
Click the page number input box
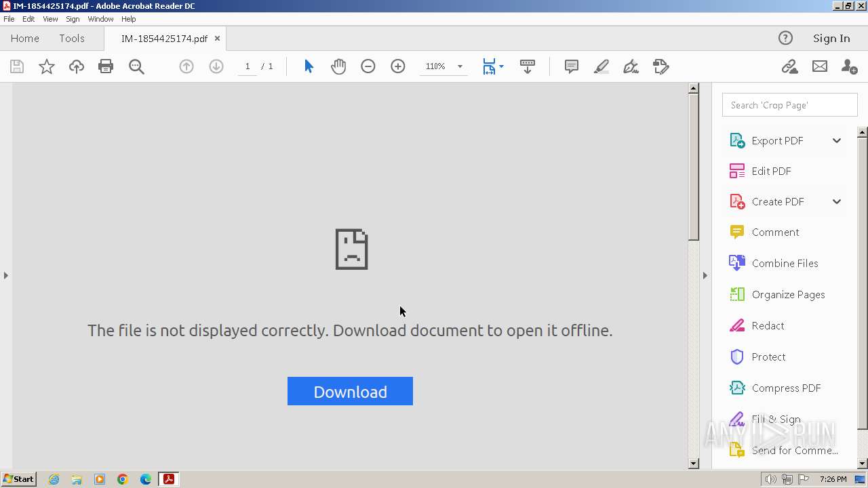click(248, 66)
